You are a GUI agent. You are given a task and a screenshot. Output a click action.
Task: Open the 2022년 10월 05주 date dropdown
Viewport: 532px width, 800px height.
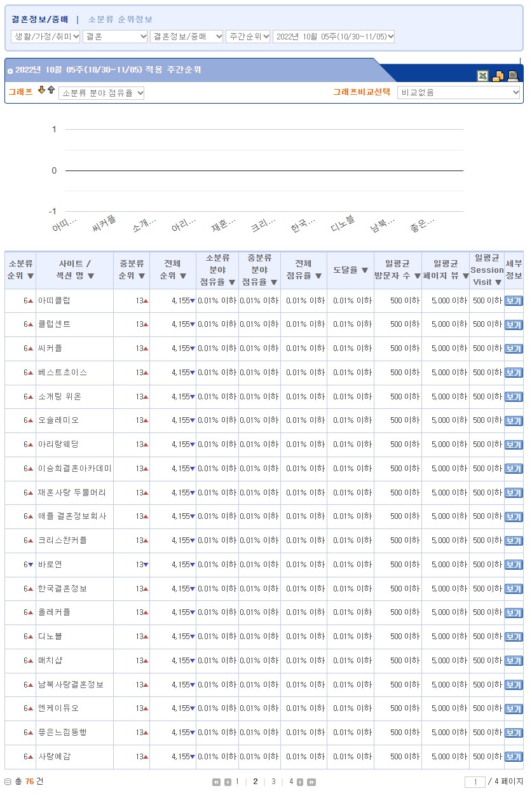pyautogui.click(x=334, y=37)
